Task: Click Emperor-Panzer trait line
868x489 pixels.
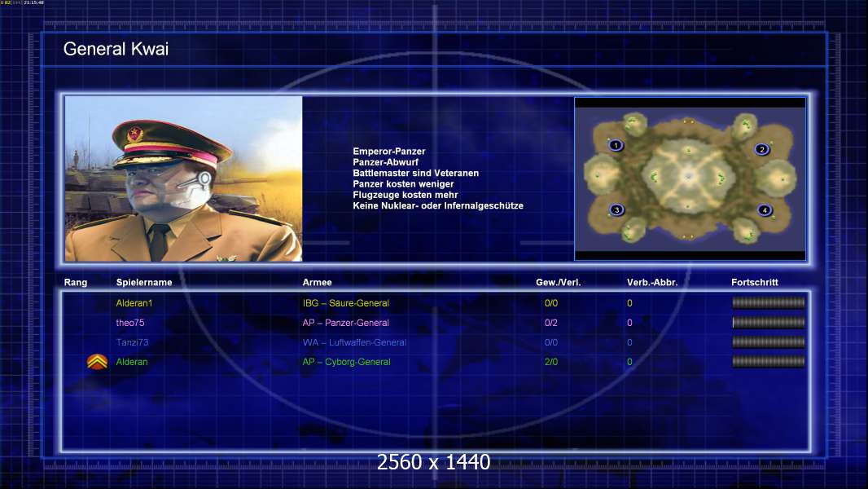Action: 389,152
